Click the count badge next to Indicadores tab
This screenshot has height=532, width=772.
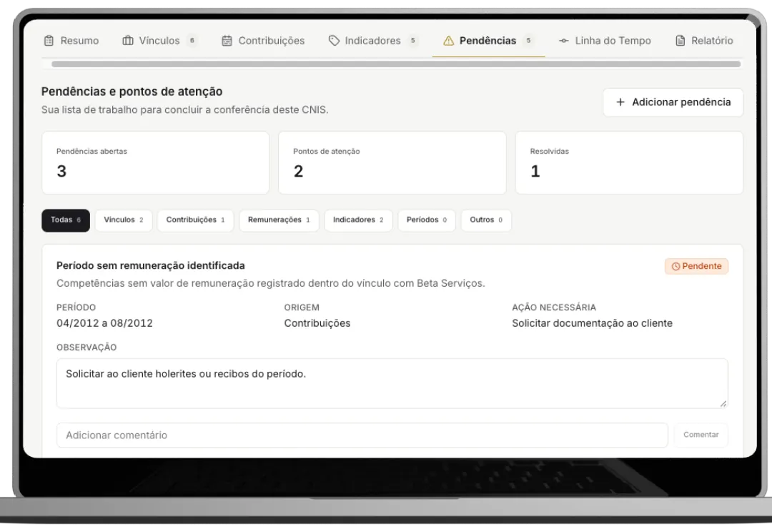coord(412,40)
